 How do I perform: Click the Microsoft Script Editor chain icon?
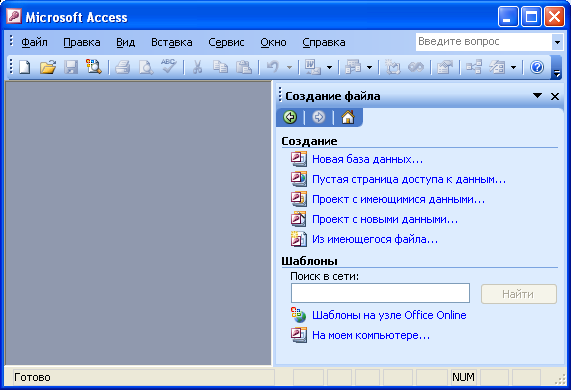coord(416,67)
